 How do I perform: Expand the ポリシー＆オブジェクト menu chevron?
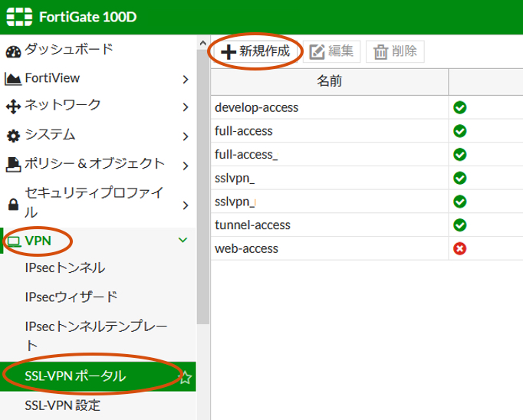(x=185, y=165)
